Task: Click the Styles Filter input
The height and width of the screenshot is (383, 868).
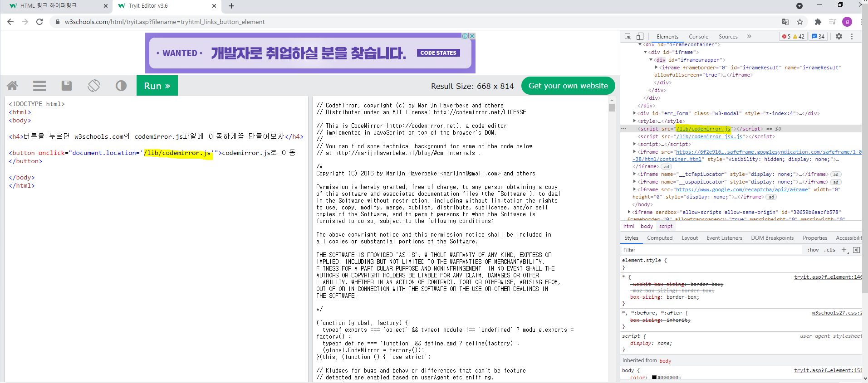Action: pyautogui.click(x=711, y=250)
